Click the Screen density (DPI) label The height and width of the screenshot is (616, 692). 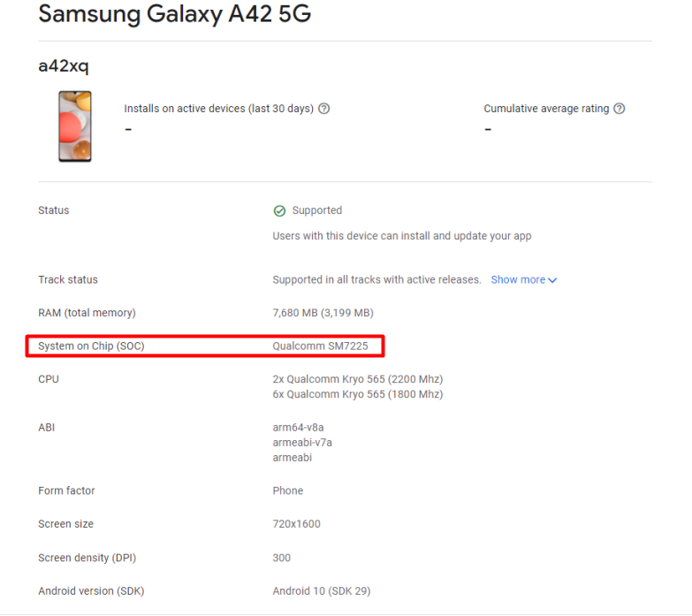[87, 558]
